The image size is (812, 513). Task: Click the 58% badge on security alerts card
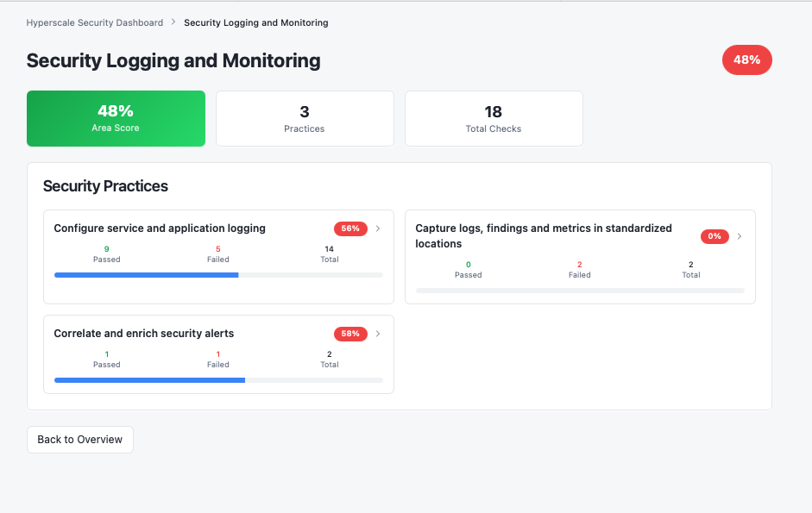[349, 334]
